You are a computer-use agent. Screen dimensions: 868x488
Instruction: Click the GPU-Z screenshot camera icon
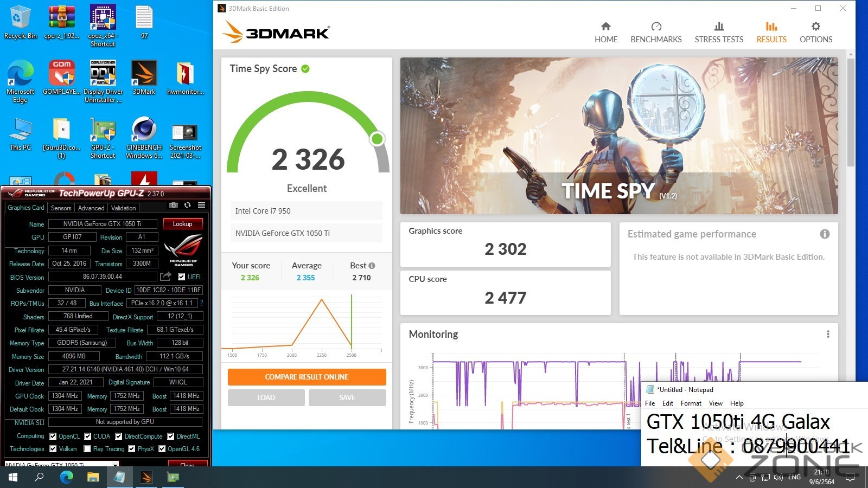[174, 205]
